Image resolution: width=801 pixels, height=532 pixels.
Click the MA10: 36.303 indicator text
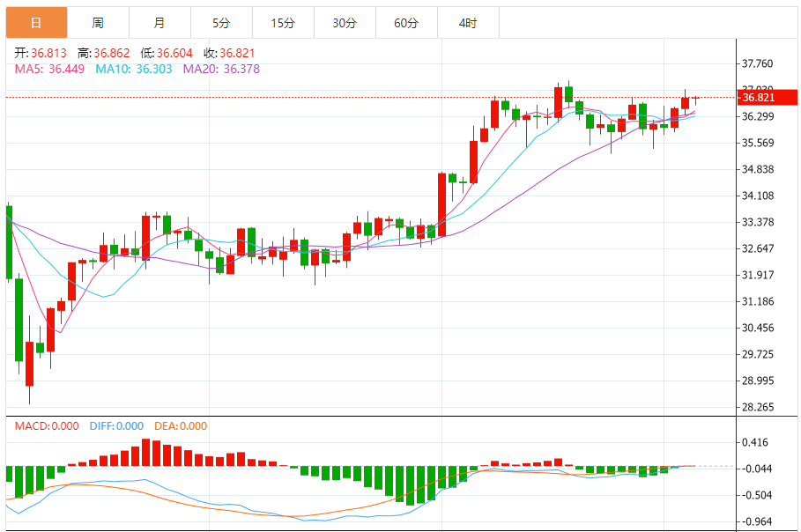pyautogui.click(x=134, y=69)
